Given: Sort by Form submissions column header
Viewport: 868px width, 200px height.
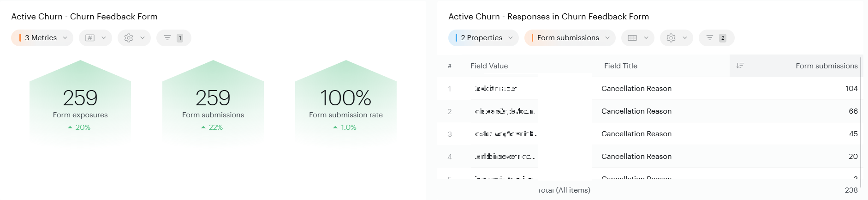Looking at the screenshot, I should click(x=826, y=66).
